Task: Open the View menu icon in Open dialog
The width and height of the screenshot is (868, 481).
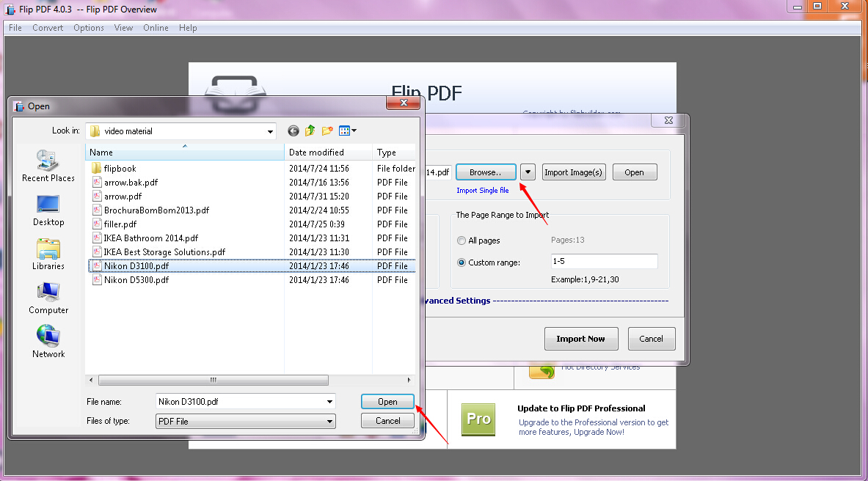Action: pyautogui.click(x=348, y=131)
